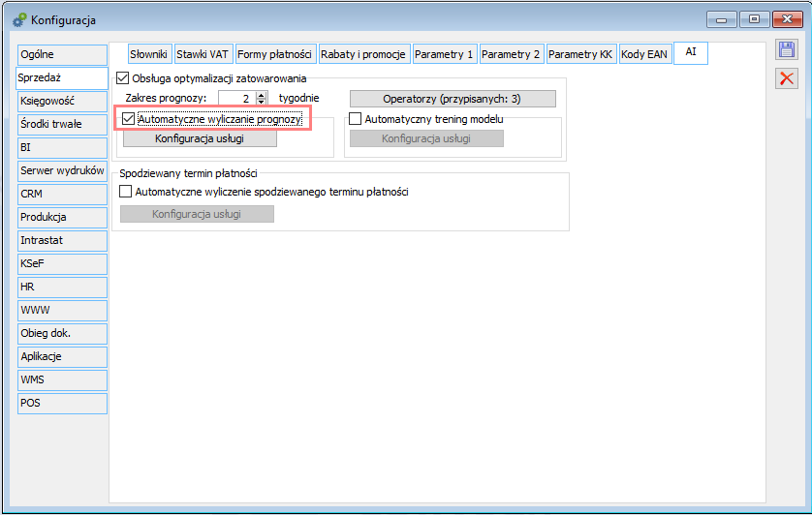This screenshot has height=515, width=812.
Task: Click Konfiguracja usługi under Spodziewany termin płatności
Action: (x=197, y=214)
